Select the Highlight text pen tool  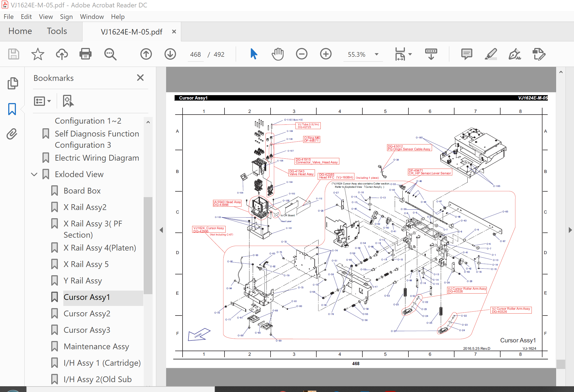[491, 54]
